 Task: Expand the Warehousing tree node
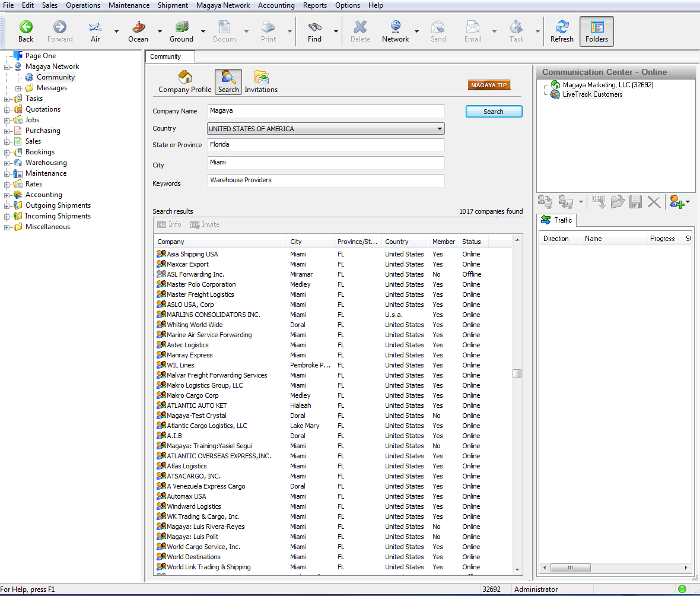tap(7, 163)
